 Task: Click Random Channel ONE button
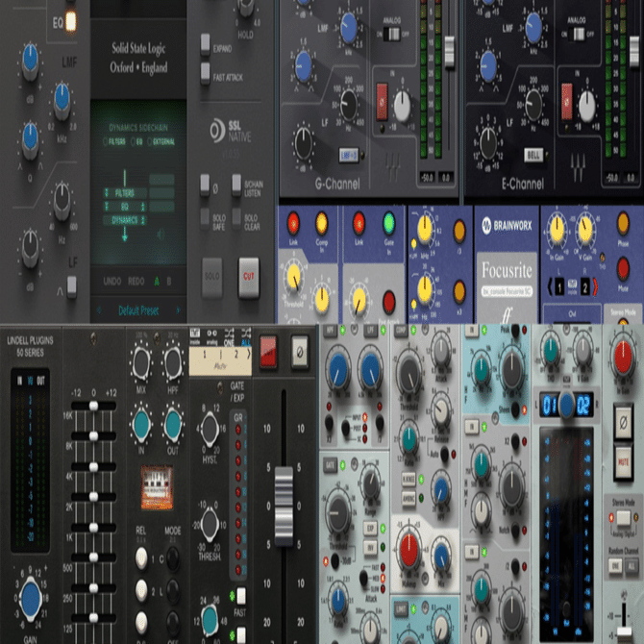coord(615,566)
